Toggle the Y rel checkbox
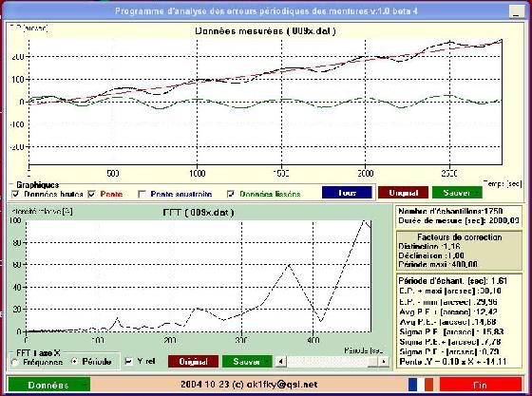532x396 pixels. (x=128, y=361)
